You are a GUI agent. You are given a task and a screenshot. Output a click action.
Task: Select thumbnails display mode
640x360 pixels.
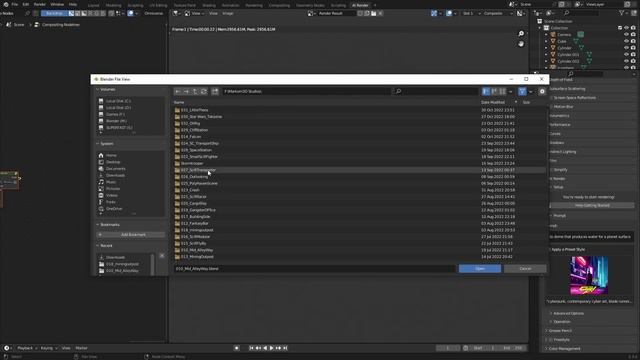502,91
